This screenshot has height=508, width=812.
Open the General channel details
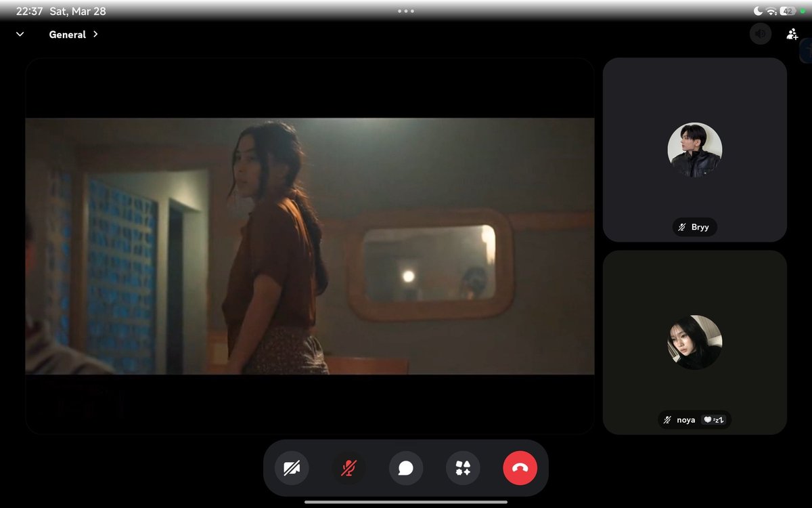point(73,34)
